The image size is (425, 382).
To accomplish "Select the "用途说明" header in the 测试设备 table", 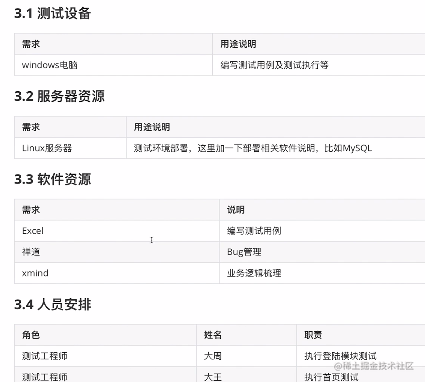I will click(x=319, y=44).
